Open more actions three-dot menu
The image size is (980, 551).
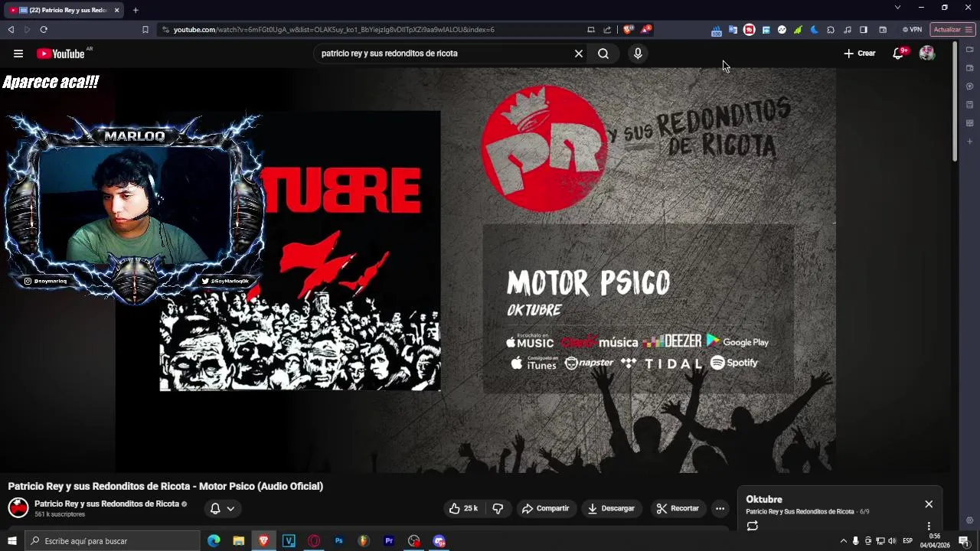click(x=720, y=508)
